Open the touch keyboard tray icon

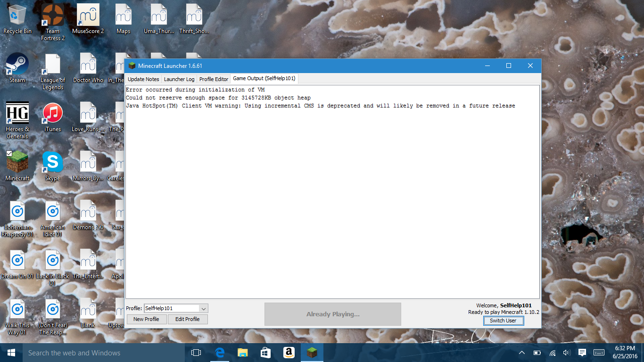click(x=599, y=353)
